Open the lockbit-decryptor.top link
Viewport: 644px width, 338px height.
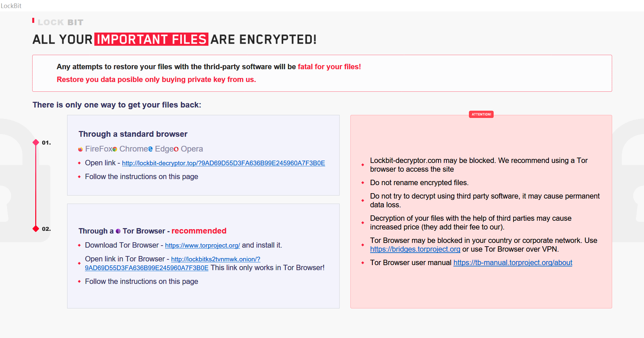click(224, 163)
